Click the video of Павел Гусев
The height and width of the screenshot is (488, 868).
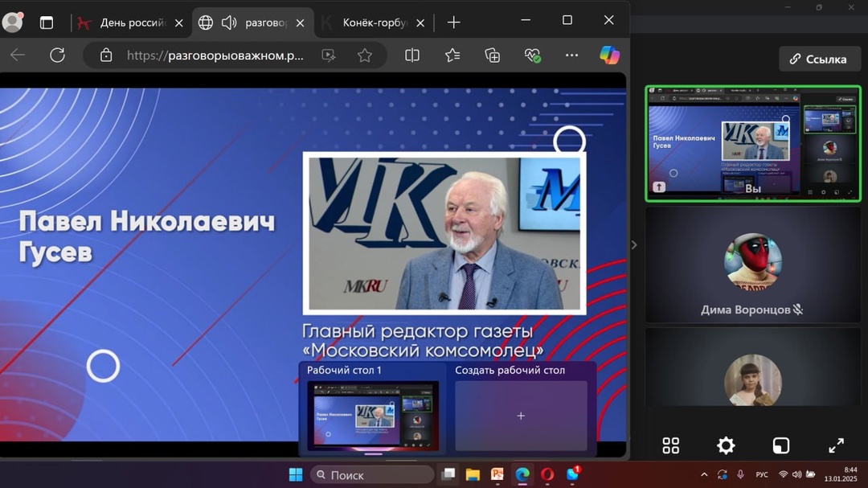444,233
